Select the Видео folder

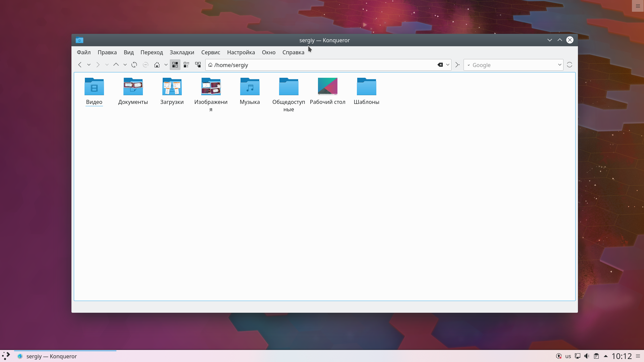point(94,92)
